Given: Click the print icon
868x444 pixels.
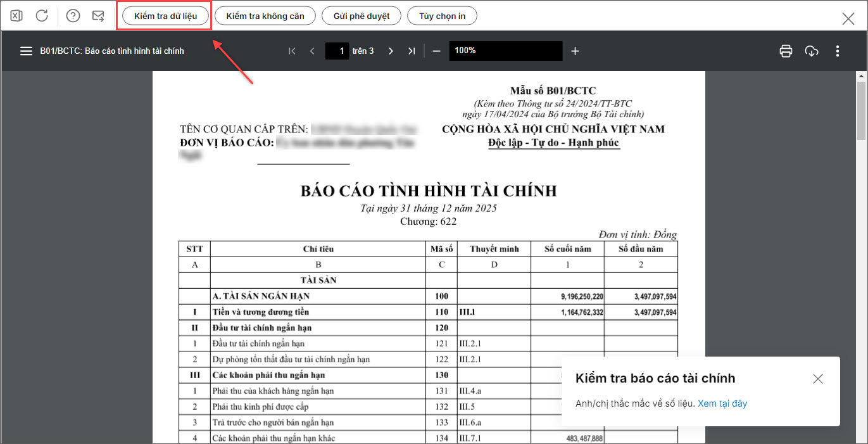Looking at the screenshot, I should tap(786, 51).
